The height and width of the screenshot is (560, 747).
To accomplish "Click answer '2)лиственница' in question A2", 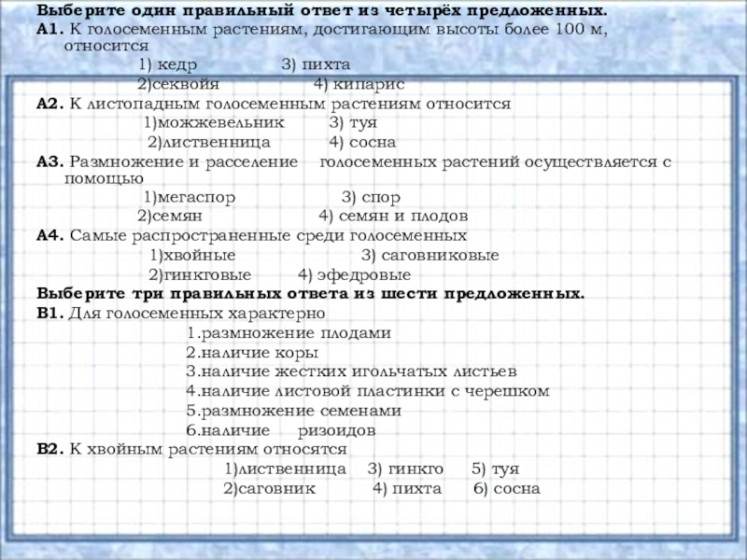I will point(209,143).
